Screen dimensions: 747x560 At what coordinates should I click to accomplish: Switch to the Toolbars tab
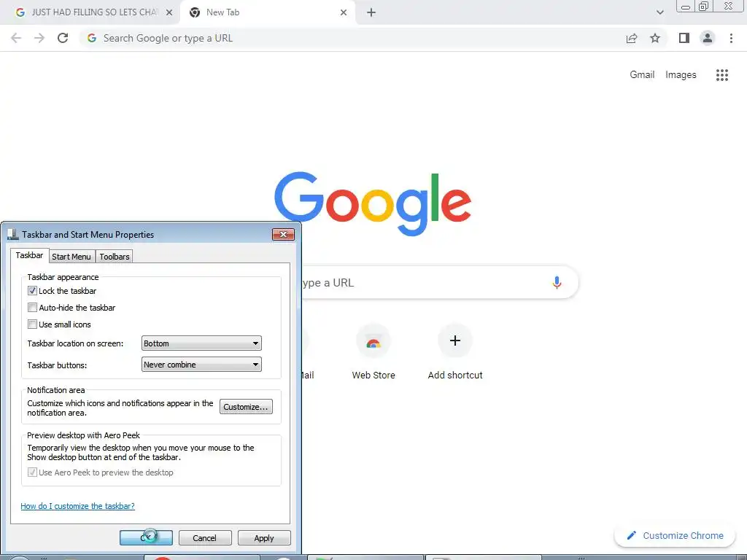pyautogui.click(x=115, y=257)
